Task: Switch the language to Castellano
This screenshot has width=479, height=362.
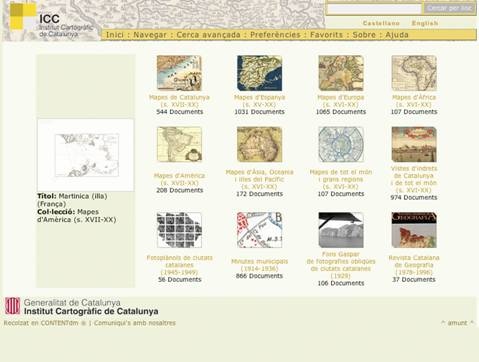Action: click(381, 23)
